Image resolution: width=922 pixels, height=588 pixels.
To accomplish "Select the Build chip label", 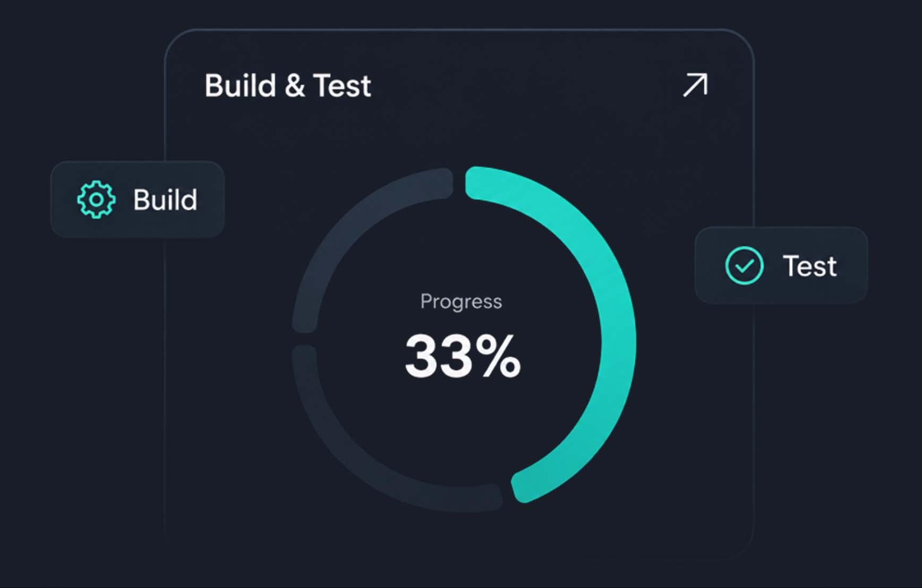I will (165, 200).
